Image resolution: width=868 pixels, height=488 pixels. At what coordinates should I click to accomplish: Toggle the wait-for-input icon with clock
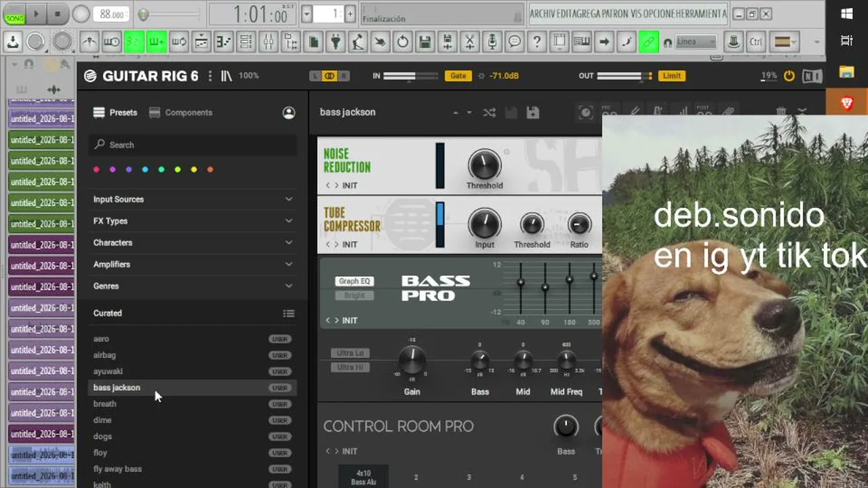[x=112, y=42]
